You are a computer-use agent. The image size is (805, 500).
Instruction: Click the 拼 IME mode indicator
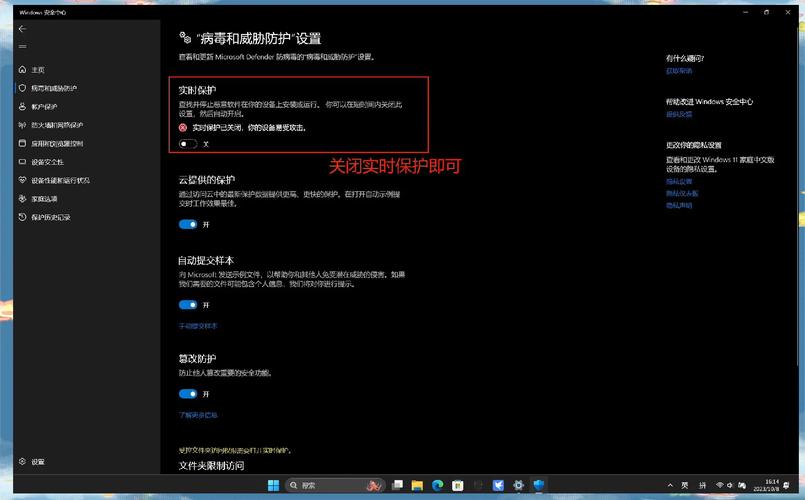pos(702,485)
